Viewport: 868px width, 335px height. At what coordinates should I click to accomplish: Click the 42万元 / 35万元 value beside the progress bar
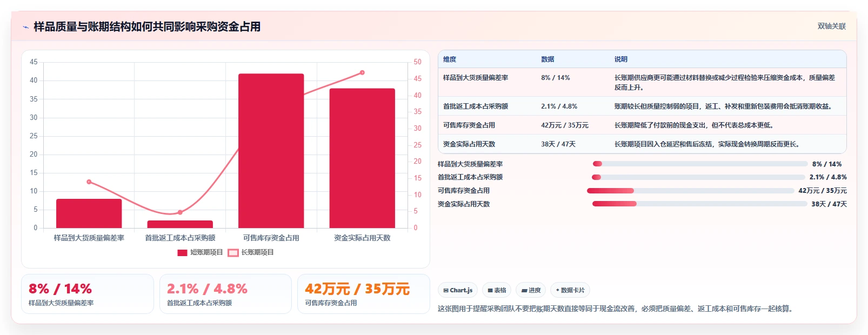823,191
